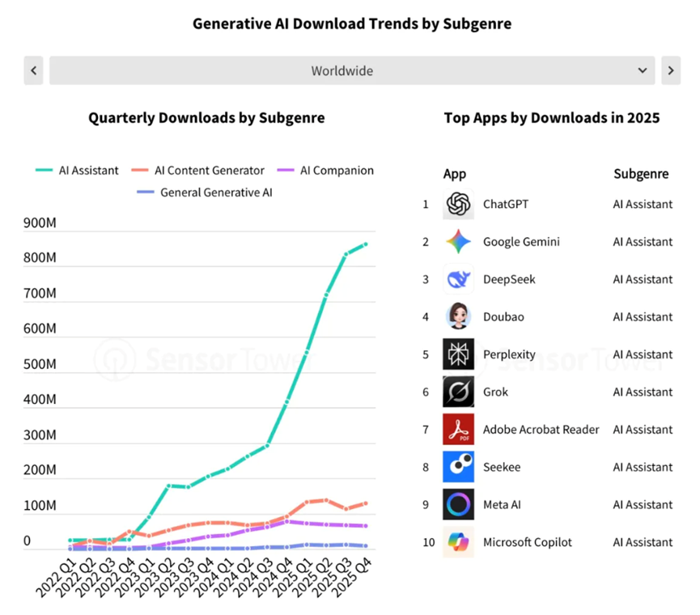Hide the AI Companion legend series
The width and height of the screenshot is (700, 615).
coord(325,171)
